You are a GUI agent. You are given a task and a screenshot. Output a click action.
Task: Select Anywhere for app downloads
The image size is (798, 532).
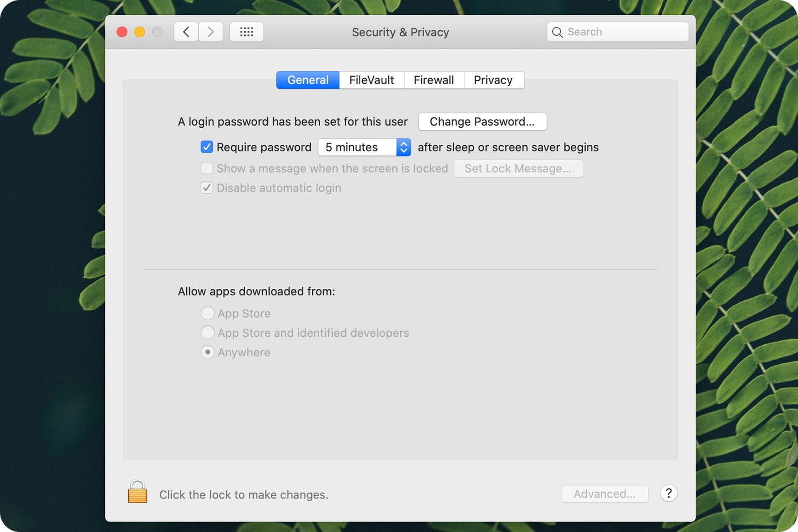[x=207, y=352]
